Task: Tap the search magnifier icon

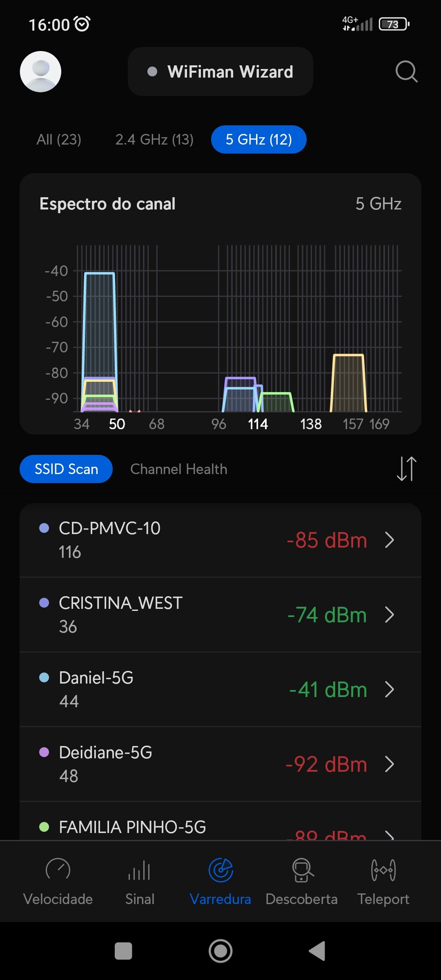Action: (406, 72)
